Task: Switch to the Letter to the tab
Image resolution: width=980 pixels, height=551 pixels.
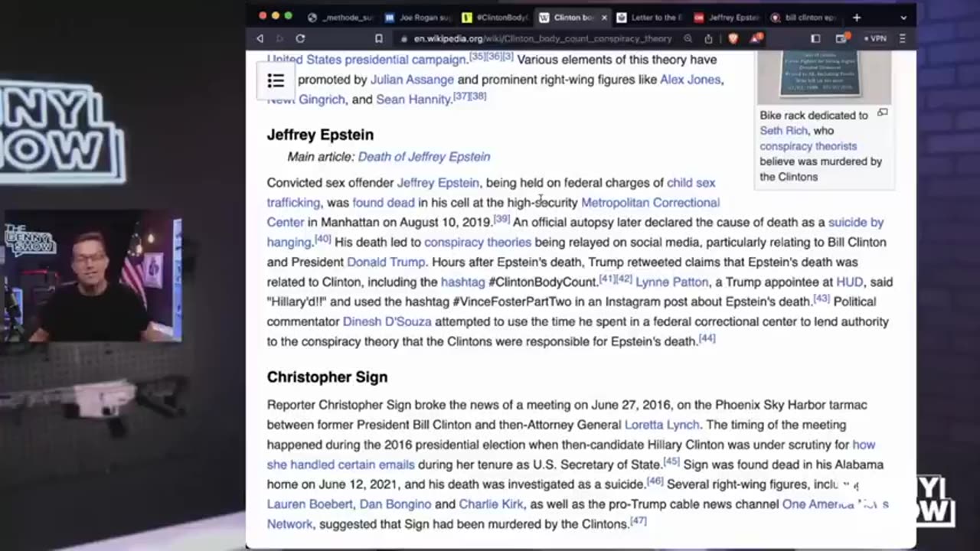Action: click(x=650, y=17)
